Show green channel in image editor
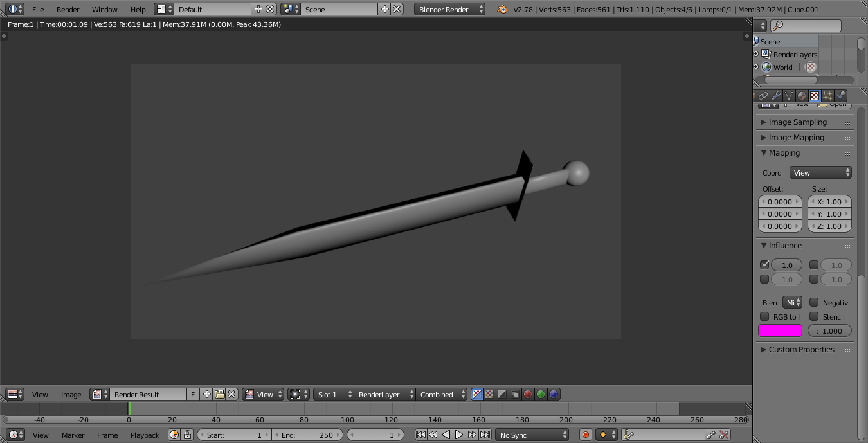This screenshot has width=868, height=443. pyautogui.click(x=541, y=395)
